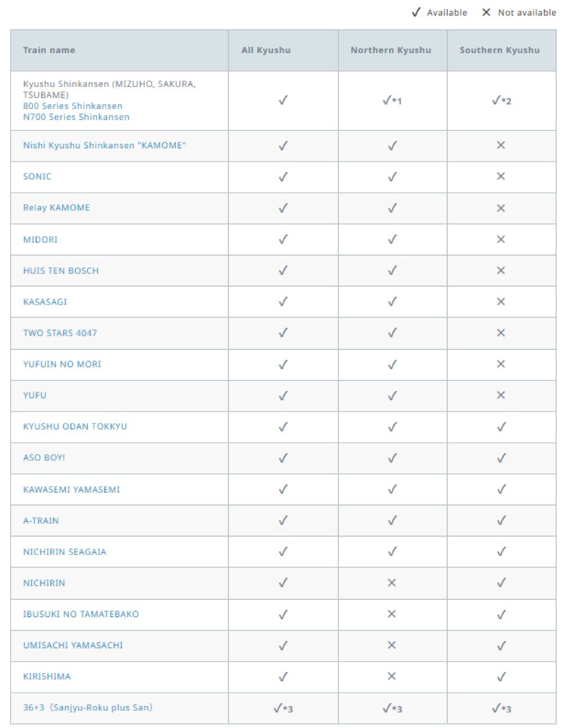Click the Southern Kyushu X mark for SONIC

tap(501, 177)
